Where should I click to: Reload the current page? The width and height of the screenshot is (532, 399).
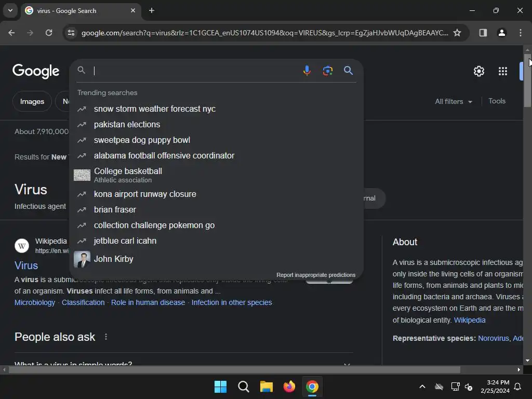pos(49,33)
